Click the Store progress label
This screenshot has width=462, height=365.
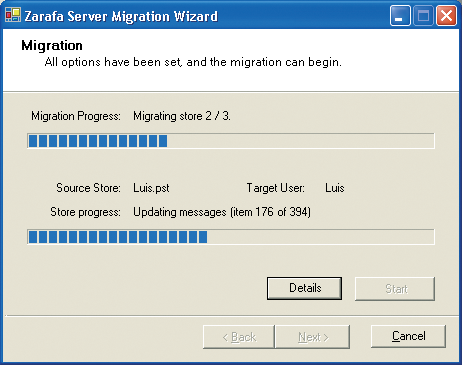pyautogui.click(x=86, y=212)
